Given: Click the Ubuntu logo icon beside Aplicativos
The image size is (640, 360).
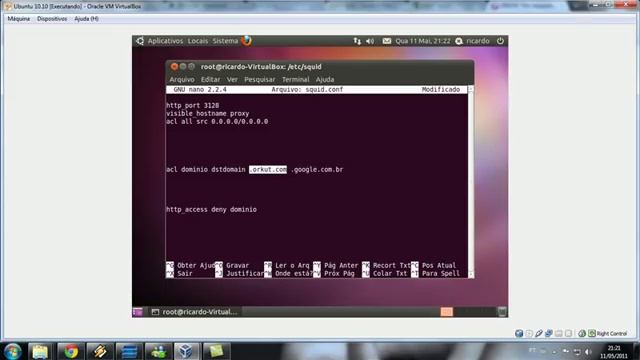Looking at the screenshot, I should click(x=140, y=41).
